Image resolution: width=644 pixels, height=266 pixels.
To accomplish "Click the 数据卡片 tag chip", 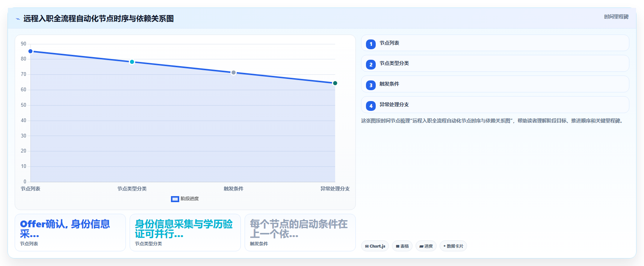I will click(x=453, y=246).
